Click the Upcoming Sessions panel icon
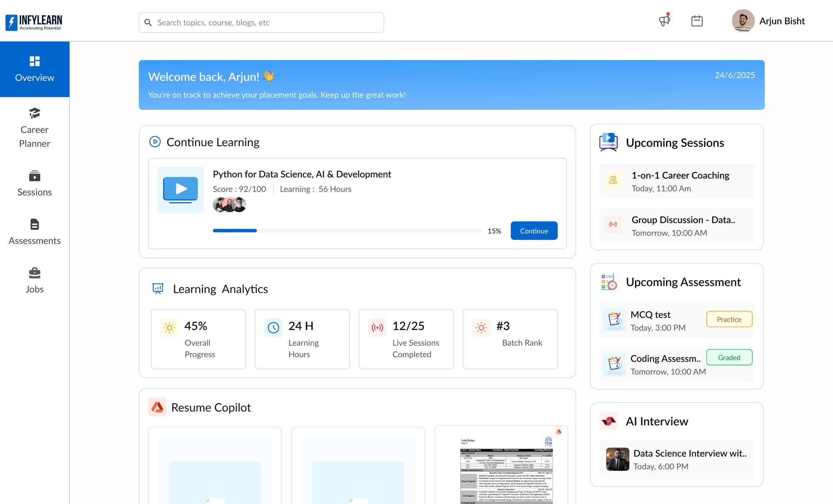The height and width of the screenshot is (504, 833). [608, 142]
